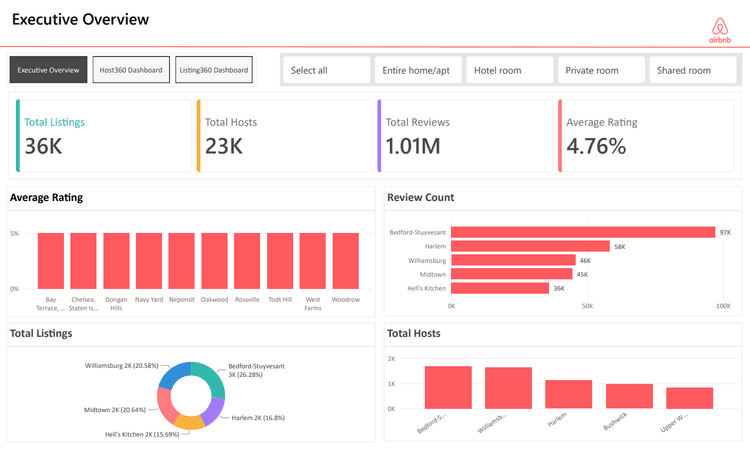Select the Total Reviews 1.01M card
750x451 pixels.
click(465, 136)
